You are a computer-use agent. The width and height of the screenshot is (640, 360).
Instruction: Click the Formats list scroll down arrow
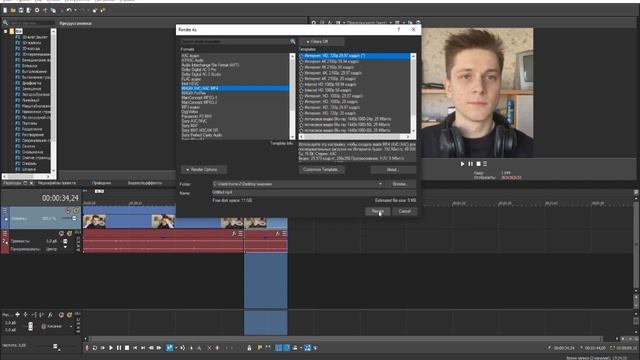pyautogui.click(x=292, y=137)
